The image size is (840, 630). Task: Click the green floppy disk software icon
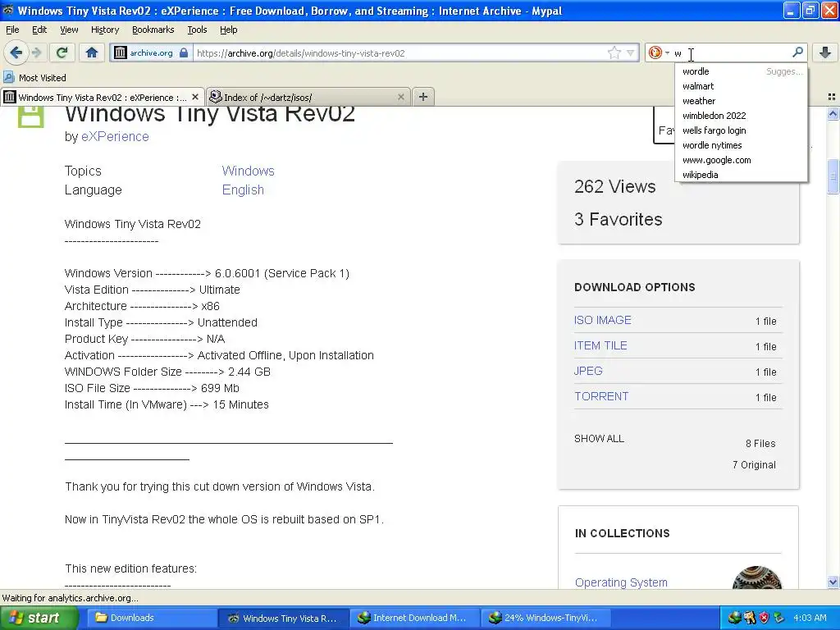(31, 116)
